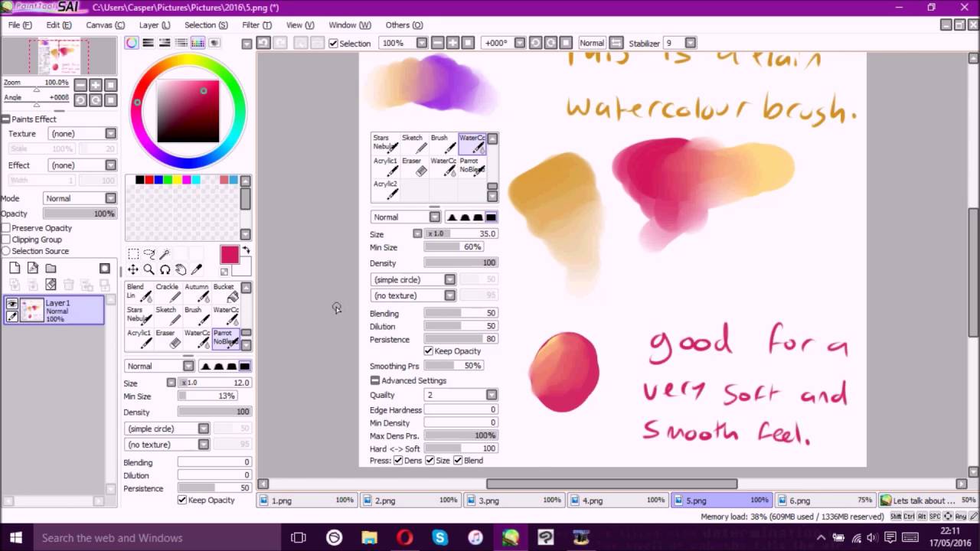Select flattest brush edge shape in left panel
980x551 pixels.
(245, 366)
